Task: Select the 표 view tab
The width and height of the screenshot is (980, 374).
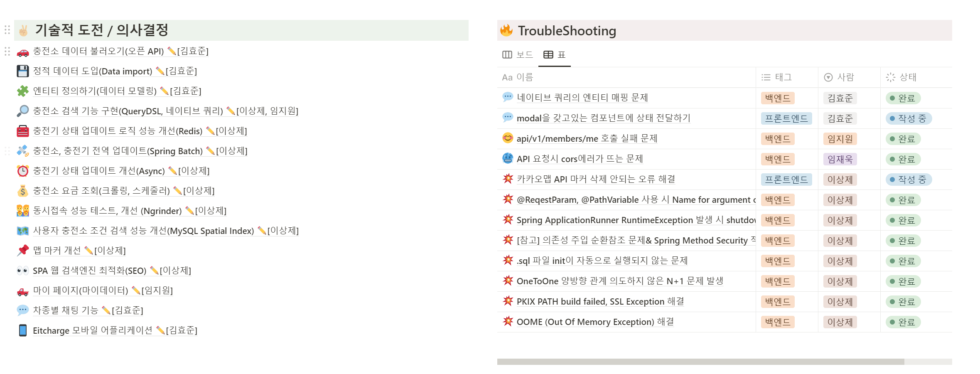Action: (555, 54)
